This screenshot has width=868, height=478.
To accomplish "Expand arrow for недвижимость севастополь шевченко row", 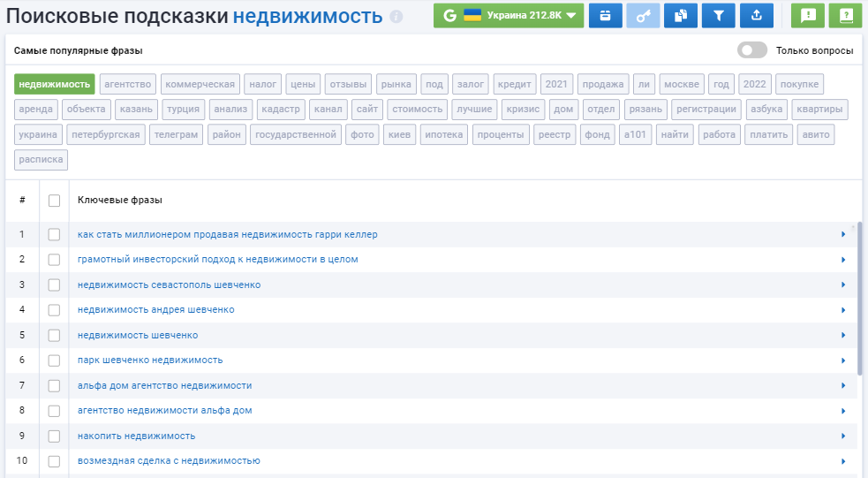I will click(x=843, y=285).
